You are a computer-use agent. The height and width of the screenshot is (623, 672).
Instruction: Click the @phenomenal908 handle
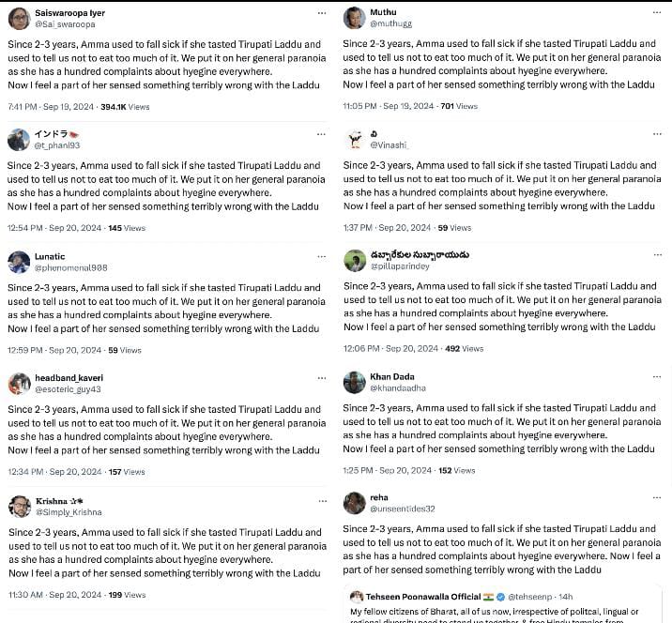71,267
